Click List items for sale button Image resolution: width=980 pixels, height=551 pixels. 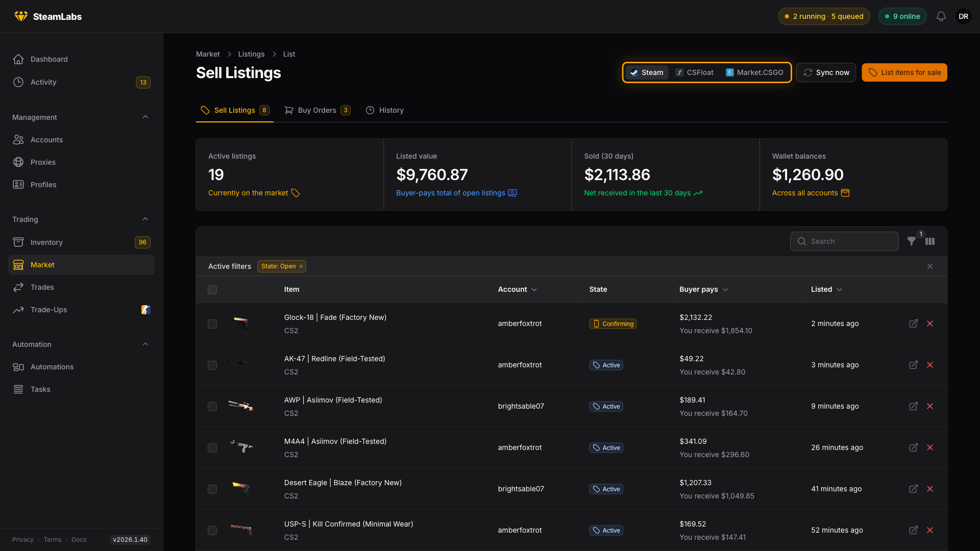(904, 72)
